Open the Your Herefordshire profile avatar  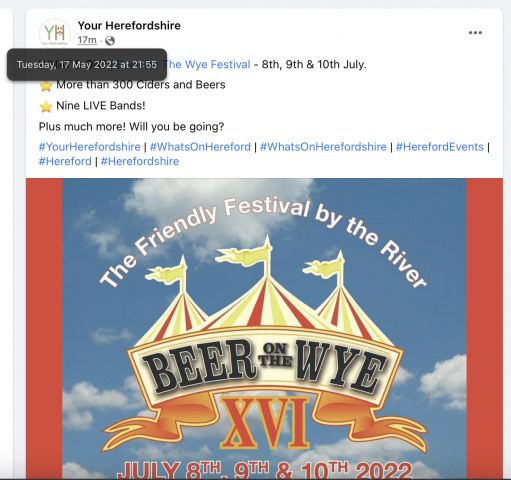point(55,33)
